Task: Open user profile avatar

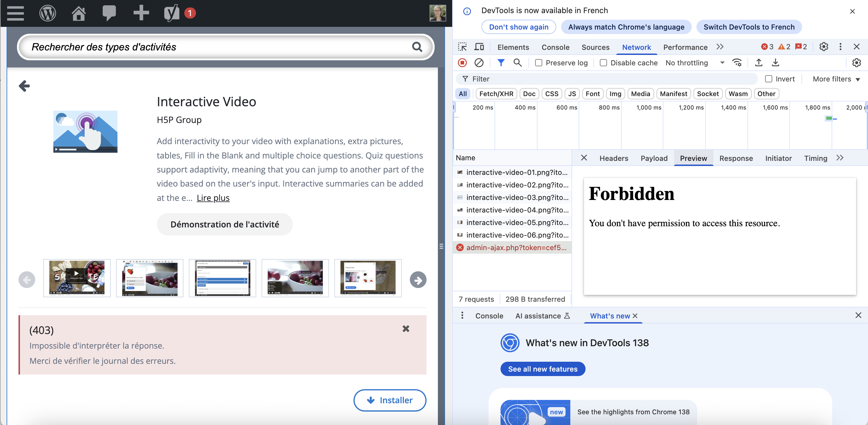Action: pyautogui.click(x=437, y=13)
